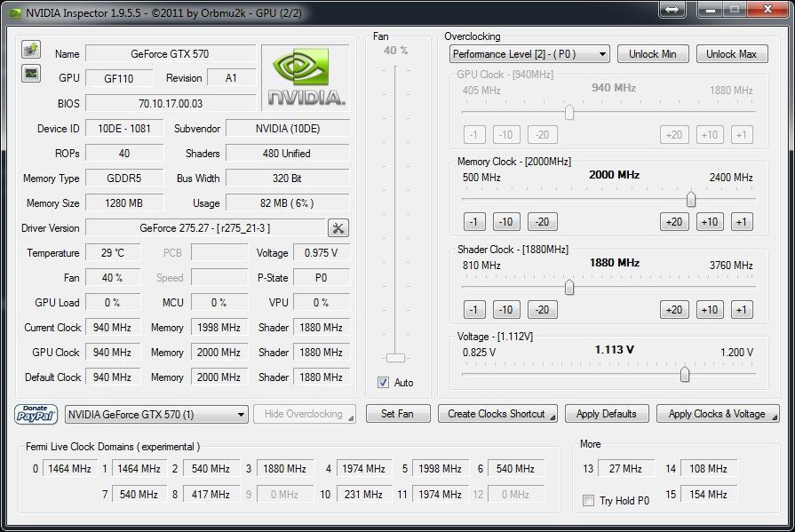Click the P-State P0 field
Image resolution: width=795 pixels, height=532 pixels.
point(322,277)
